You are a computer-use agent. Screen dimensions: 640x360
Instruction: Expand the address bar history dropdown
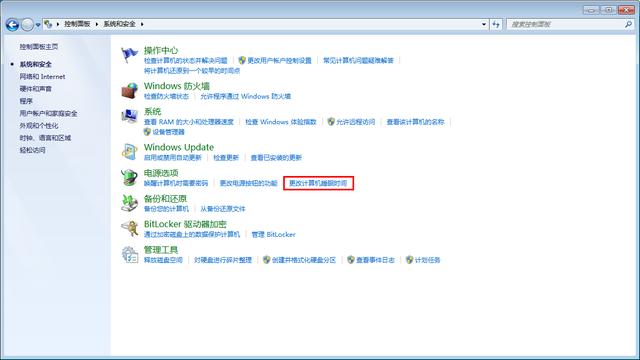(x=484, y=24)
